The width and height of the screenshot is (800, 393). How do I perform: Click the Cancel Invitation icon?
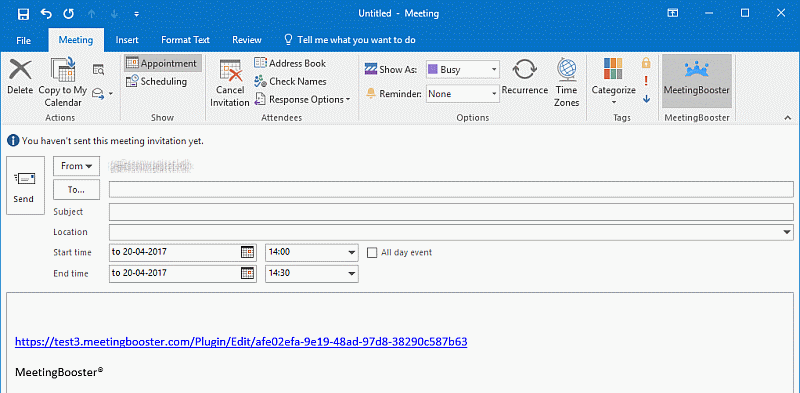(230, 70)
